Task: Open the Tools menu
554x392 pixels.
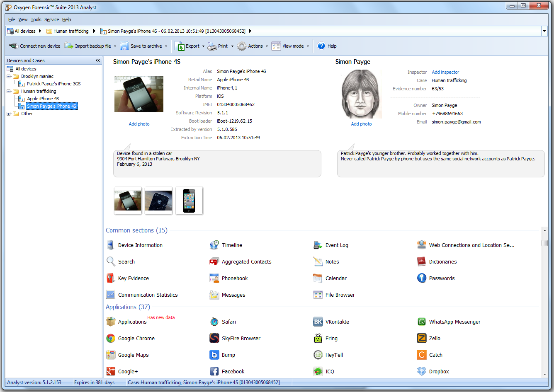Action: click(x=36, y=19)
